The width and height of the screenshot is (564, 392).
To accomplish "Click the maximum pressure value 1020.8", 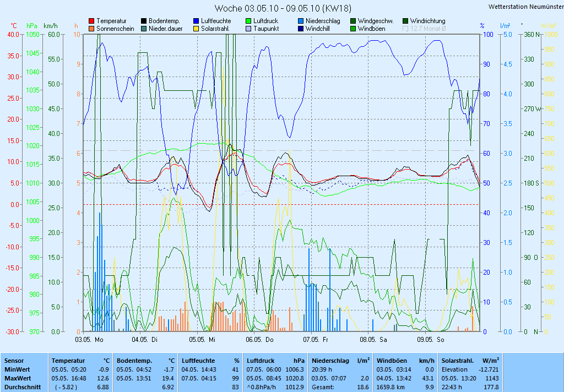I will (295, 378).
